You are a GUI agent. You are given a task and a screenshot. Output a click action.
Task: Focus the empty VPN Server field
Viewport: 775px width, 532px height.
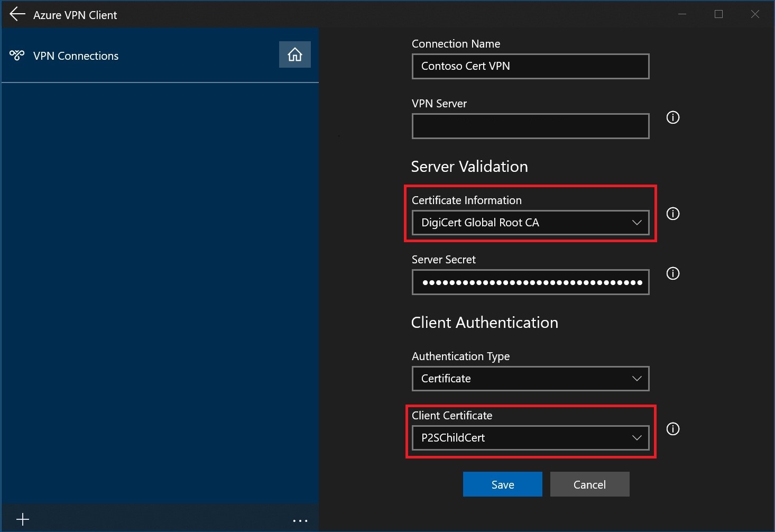click(x=530, y=126)
